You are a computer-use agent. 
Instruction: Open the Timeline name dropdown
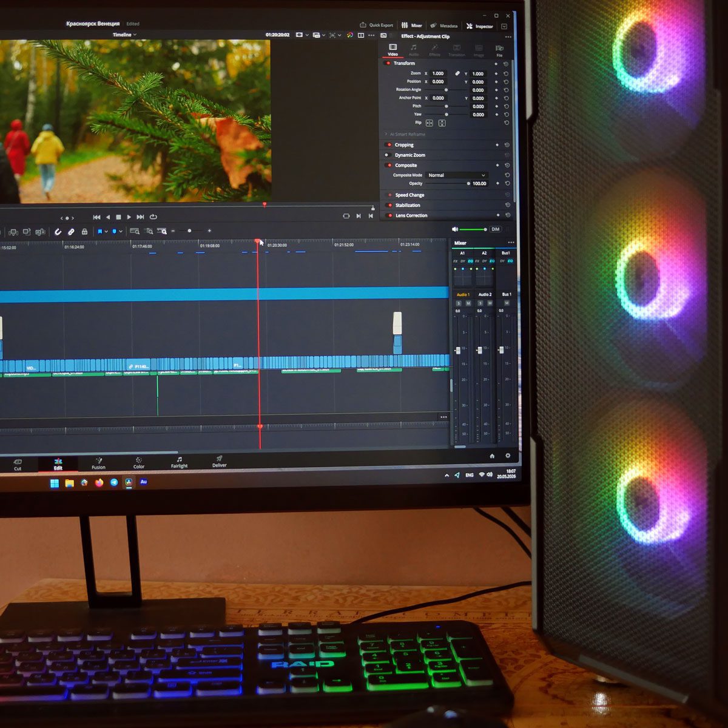pos(124,35)
